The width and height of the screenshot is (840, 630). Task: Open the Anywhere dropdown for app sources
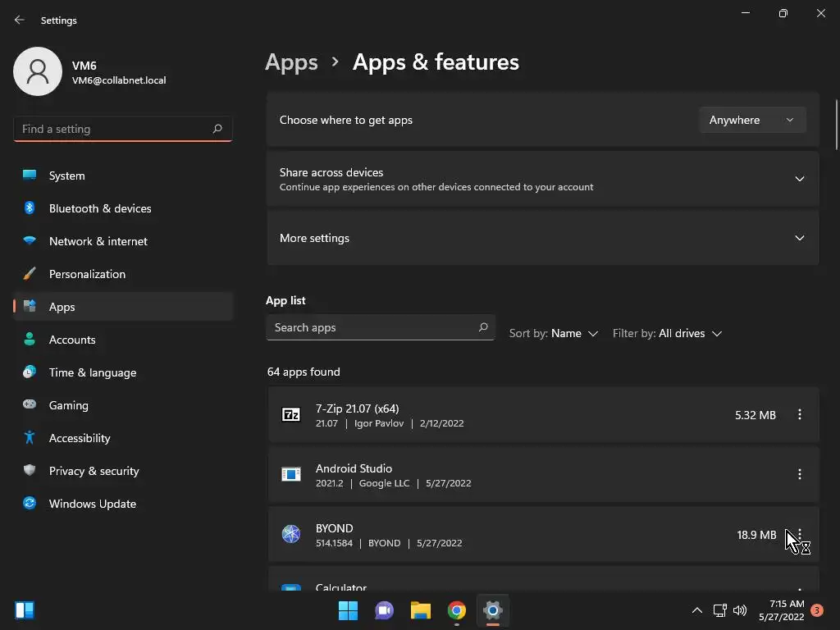click(751, 120)
